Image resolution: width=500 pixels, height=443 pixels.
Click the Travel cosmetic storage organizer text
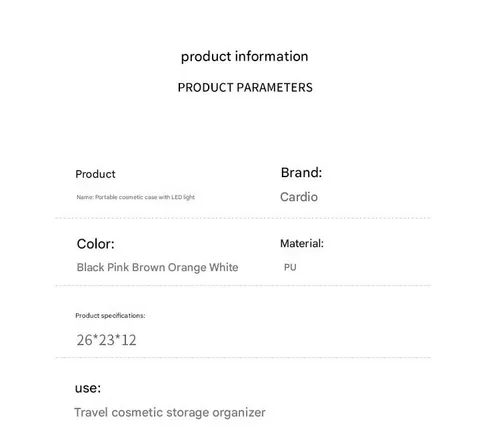point(170,413)
